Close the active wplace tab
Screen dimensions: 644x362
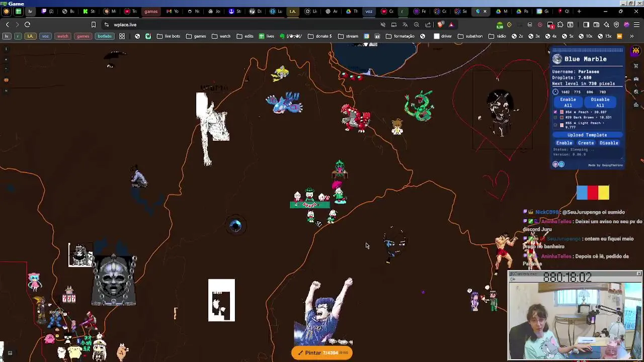pyautogui.click(x=485, y=11)
